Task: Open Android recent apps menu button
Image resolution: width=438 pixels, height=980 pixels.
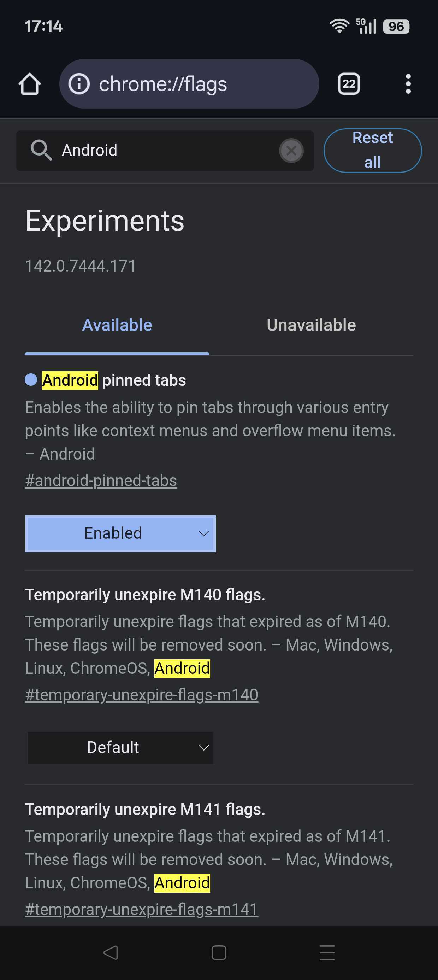Action: pos(327,953)
